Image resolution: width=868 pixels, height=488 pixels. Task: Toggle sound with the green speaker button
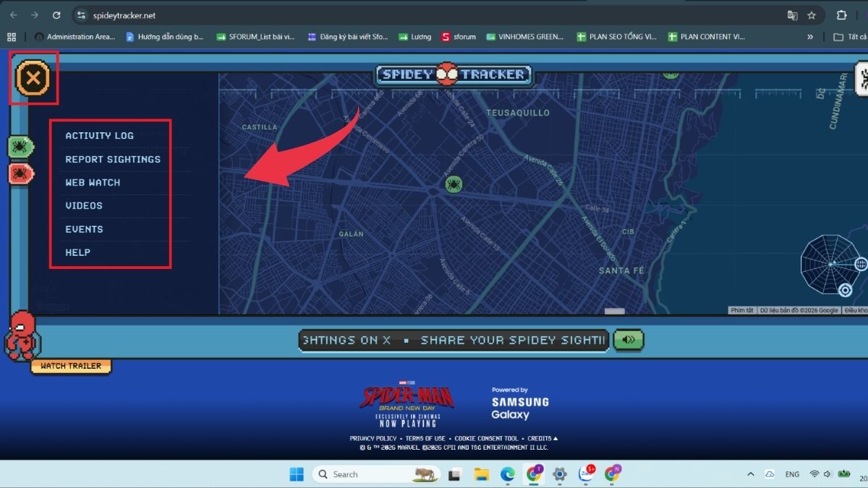point(628,340)
